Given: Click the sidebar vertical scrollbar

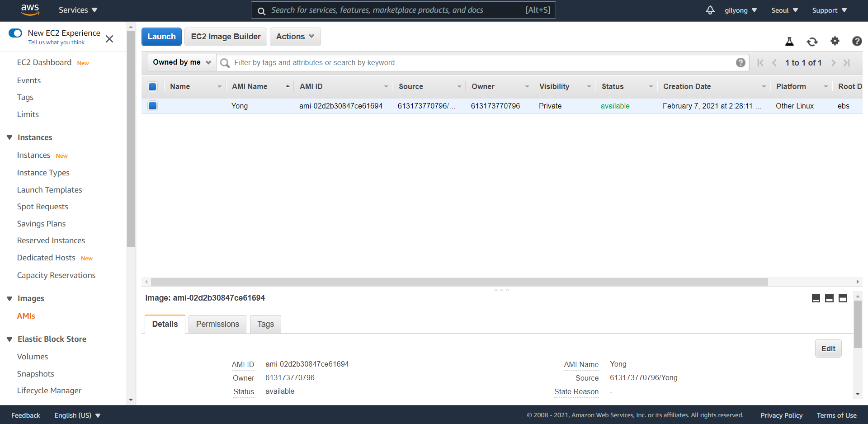Looking at the screenshot, I should pos(131,139).
